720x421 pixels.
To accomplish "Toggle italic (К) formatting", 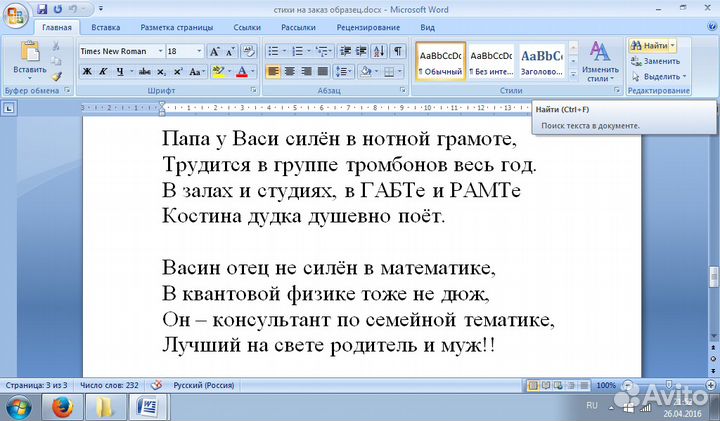I will [103, 72].
